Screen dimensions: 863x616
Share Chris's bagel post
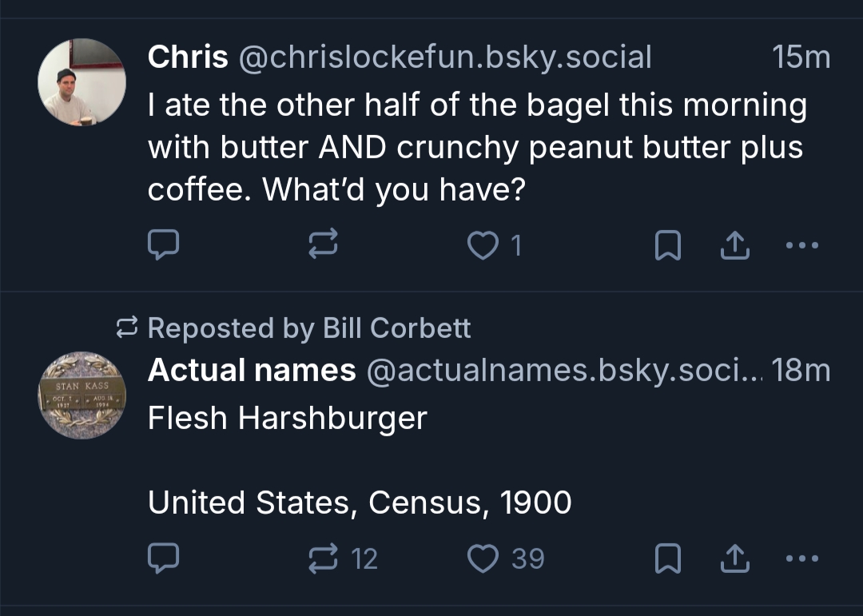[735, 246]
